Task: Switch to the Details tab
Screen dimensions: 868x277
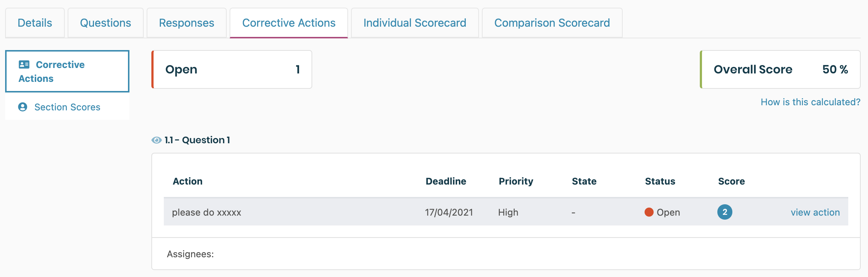Action: pos(35,23)
